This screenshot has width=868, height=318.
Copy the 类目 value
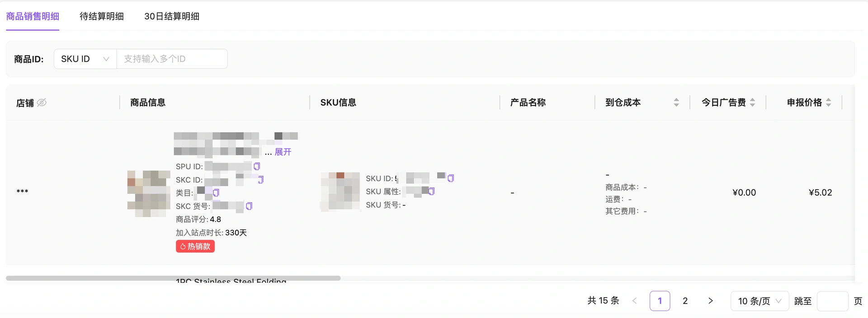(x=216, y=193)
